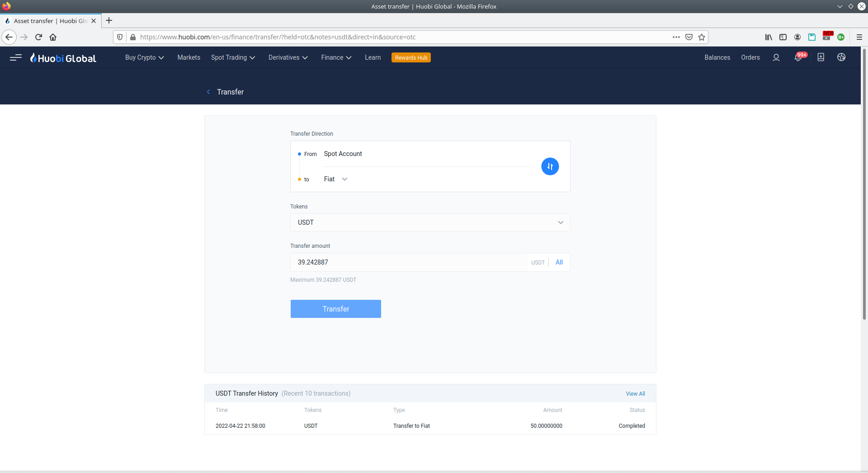This screenshot has width=868, height=473.
Task: Click the app download icon
Action: [x=821, y=57]
